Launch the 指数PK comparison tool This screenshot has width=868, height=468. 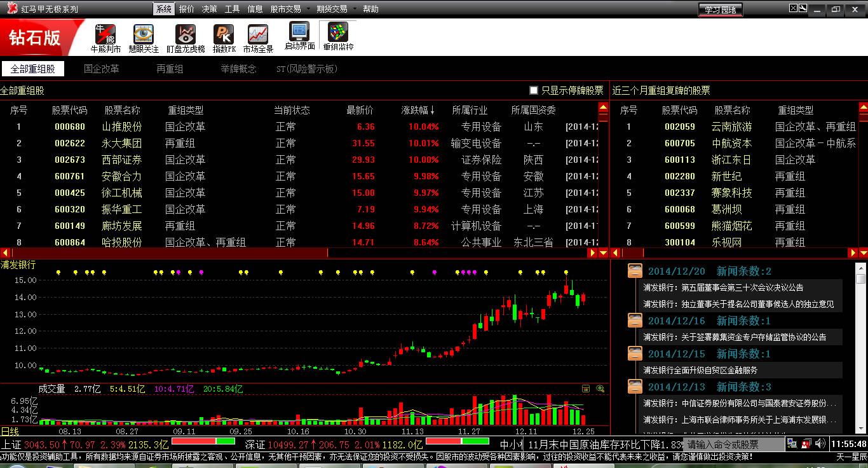point(224,38)
